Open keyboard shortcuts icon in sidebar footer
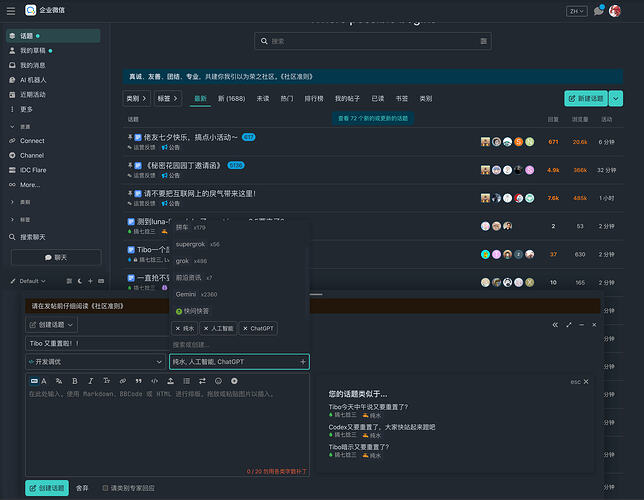The image size is (644, 500). coord(101,281)
